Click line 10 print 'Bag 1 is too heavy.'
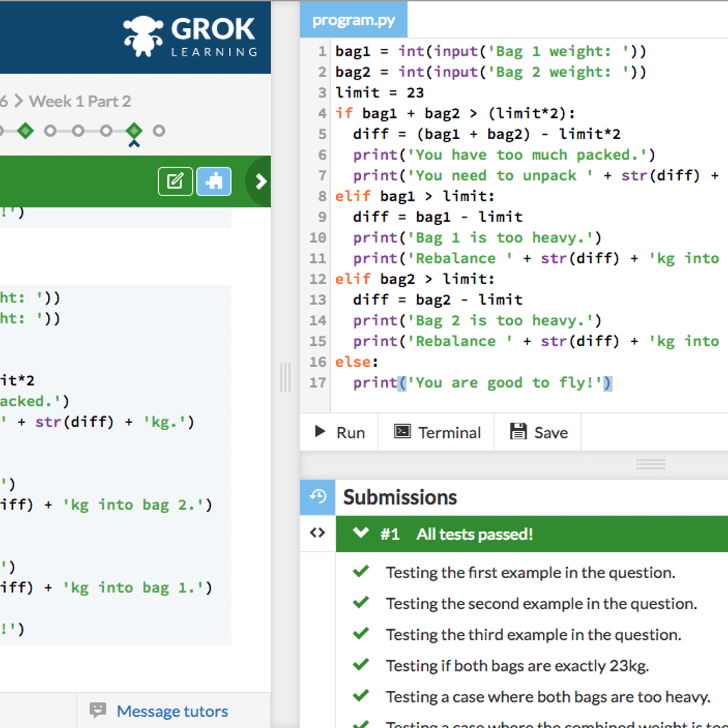Image resolution: width=728 pixels, height=728 pixels. (477, 238)
